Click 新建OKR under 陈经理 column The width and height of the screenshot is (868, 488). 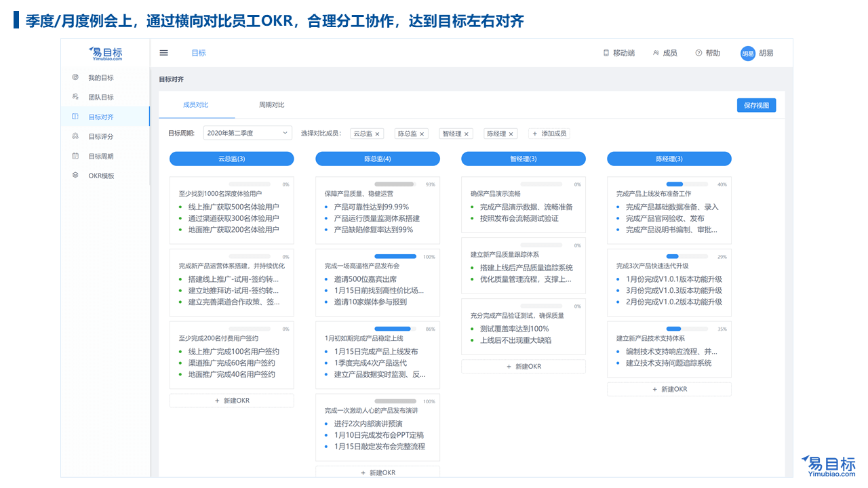(669, 389)
